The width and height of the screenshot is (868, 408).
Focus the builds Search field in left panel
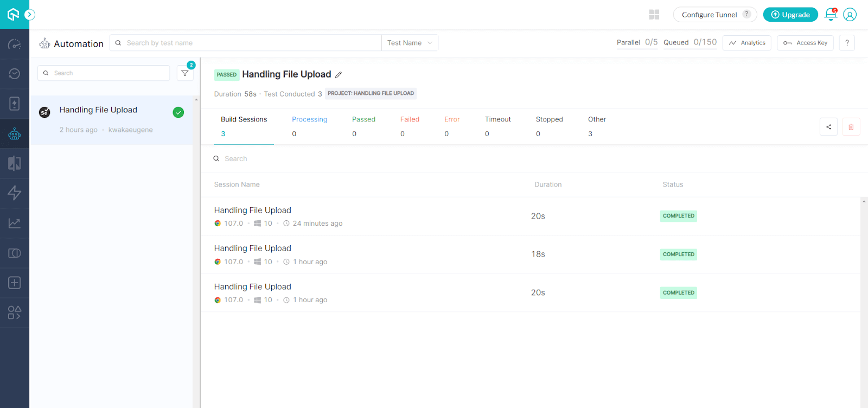pyautogui.click(x=104, y=73)
